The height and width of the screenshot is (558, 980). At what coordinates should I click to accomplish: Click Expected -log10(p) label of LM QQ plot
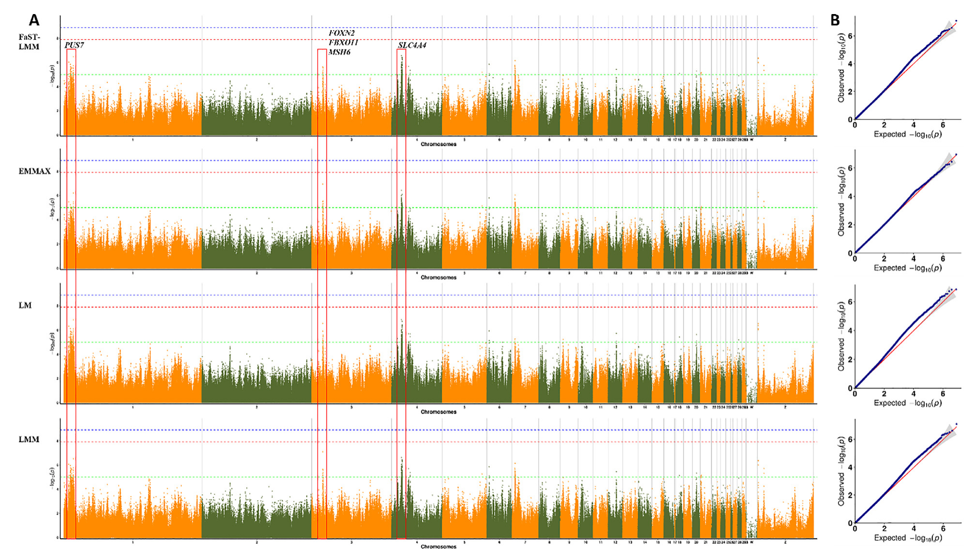[907, 403]
